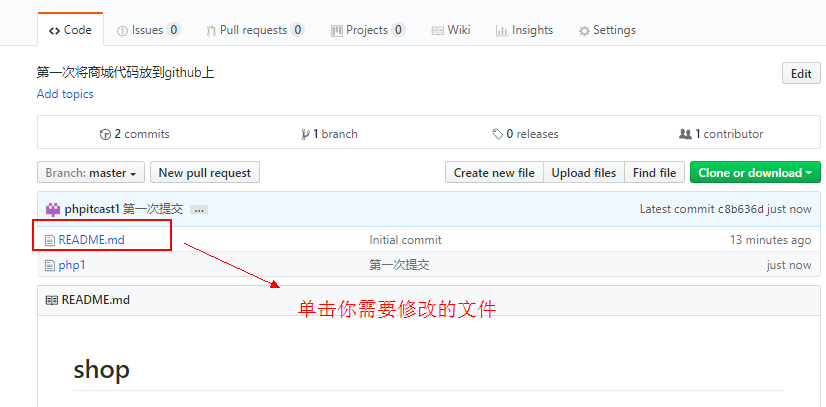
Task: Open the README.md file link
Action: (x=91, y=240)
